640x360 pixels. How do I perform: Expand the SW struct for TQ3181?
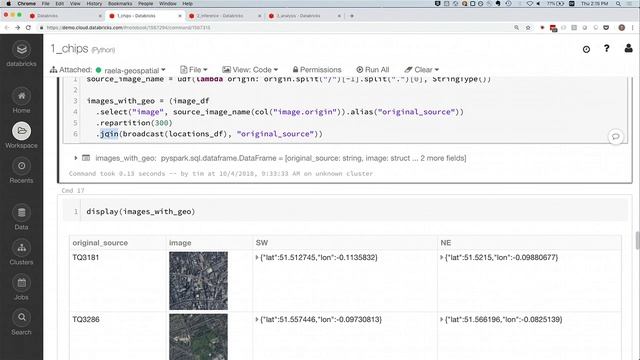(x=257, y=258)
